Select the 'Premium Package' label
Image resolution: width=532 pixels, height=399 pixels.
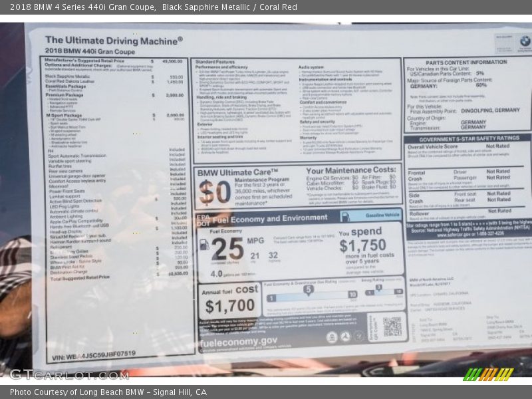(65, 95)
